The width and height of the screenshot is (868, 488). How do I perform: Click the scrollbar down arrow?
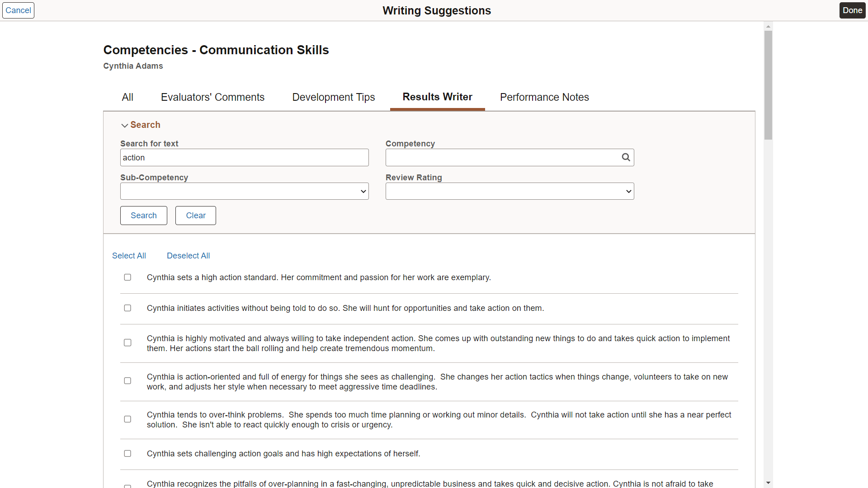point(768,483)
